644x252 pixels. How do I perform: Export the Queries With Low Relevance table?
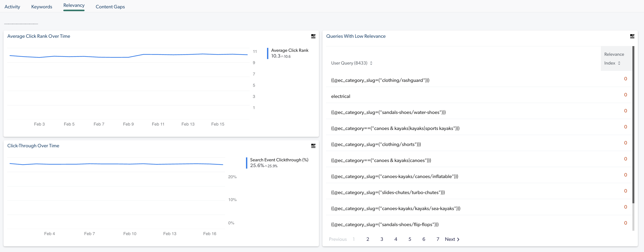coord(632,36)
